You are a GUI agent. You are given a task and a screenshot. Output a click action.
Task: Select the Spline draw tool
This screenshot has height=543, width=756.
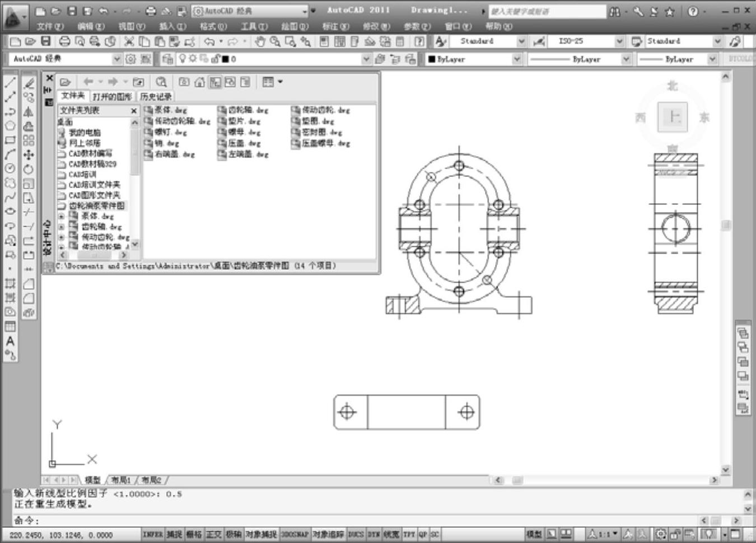point(10,198)
